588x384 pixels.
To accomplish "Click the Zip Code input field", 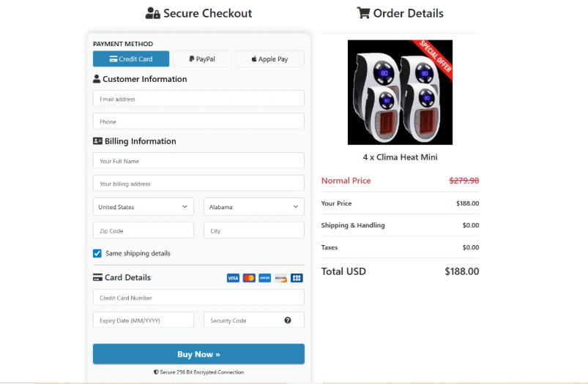I will coord(144,230).
